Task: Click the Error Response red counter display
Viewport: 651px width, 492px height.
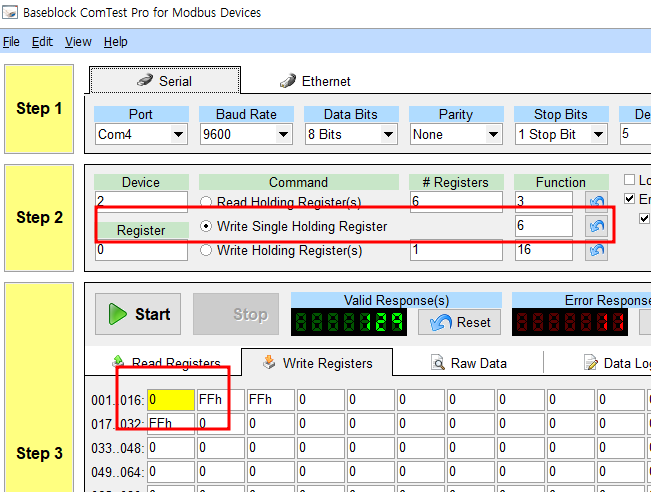Action: [x=570, y=322]
